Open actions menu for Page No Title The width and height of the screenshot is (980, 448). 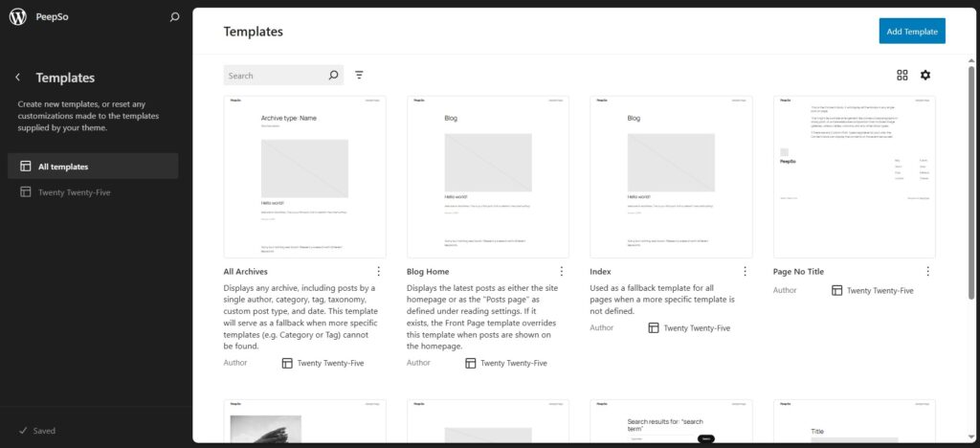click(927, 272)
